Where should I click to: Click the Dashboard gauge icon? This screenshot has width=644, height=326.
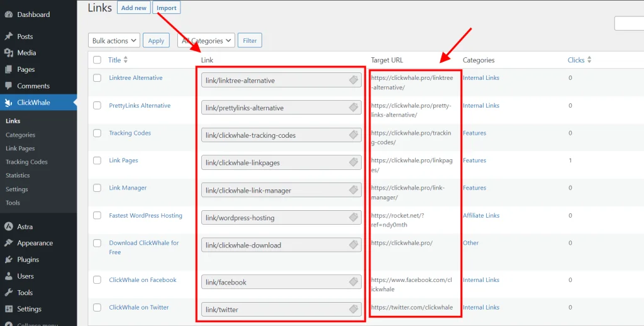point(8,14)
